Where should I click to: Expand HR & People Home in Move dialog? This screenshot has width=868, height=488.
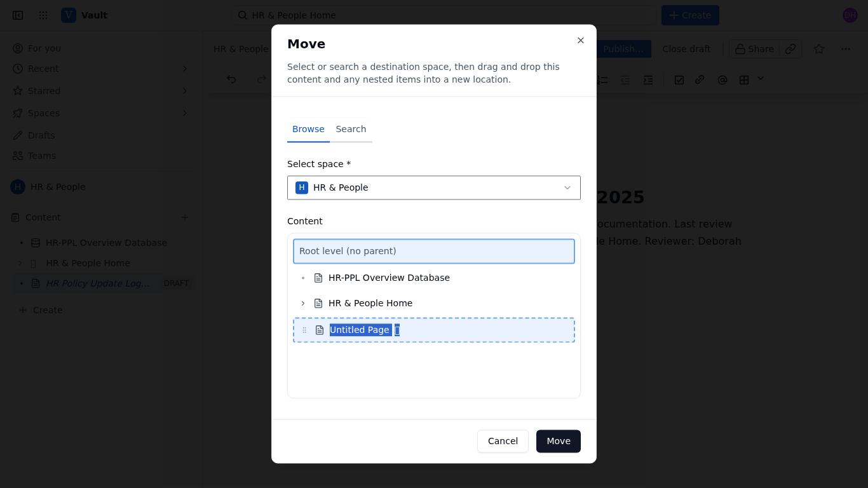303,303
